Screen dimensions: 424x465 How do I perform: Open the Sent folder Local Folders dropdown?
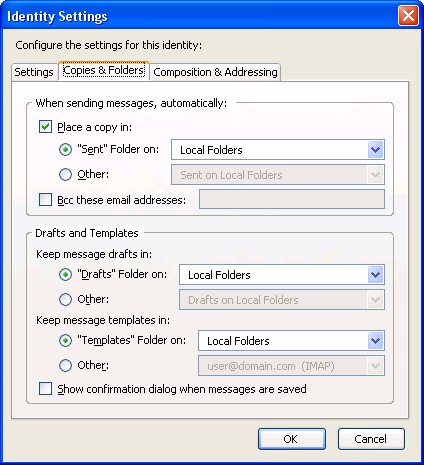click(278, 150)
